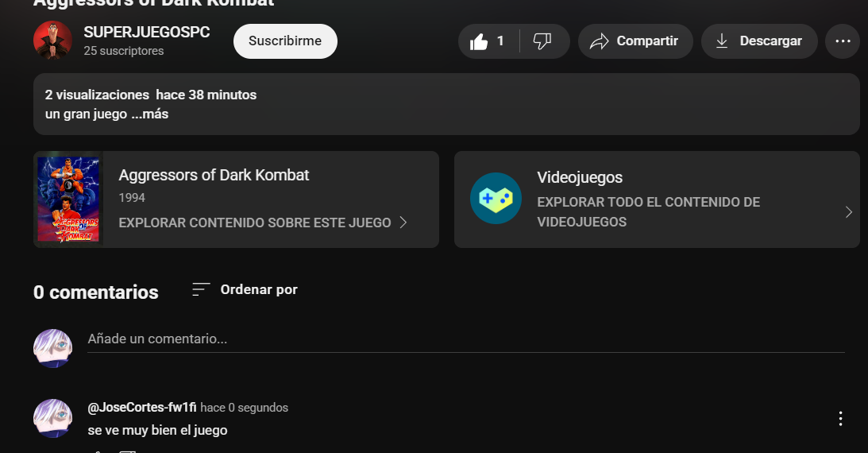868x453 pixels.
Task: Click the Añade un comentario input field
Action: tap(465, 339)
